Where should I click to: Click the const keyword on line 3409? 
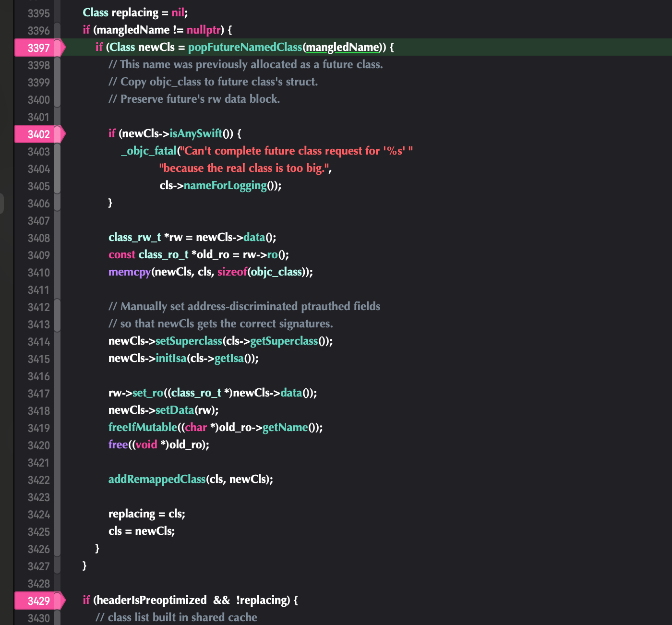click(x=122, y=254)
